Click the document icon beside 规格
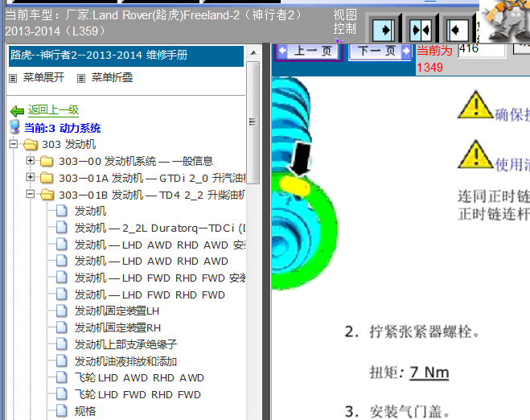The height and width of the screenshot is (420, 530). (61, 411)
